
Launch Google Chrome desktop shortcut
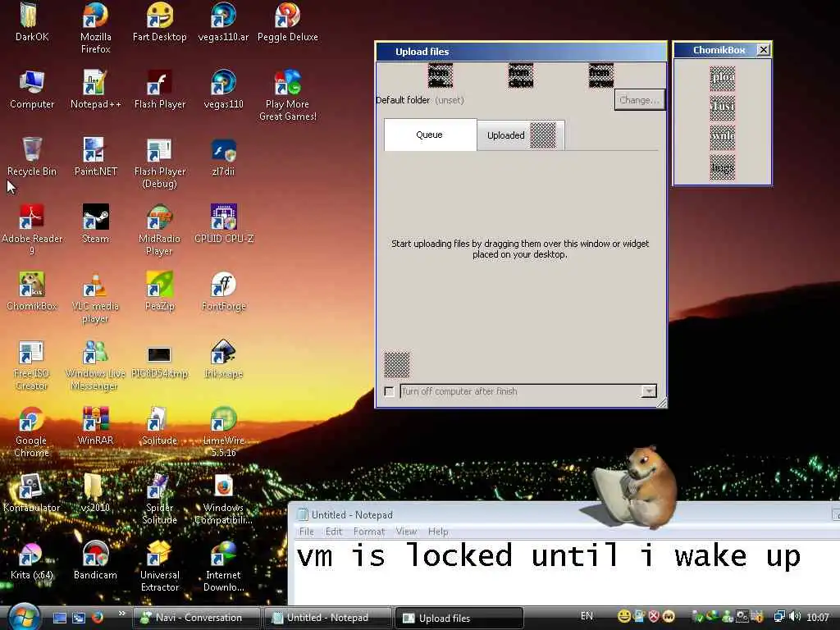32,431
